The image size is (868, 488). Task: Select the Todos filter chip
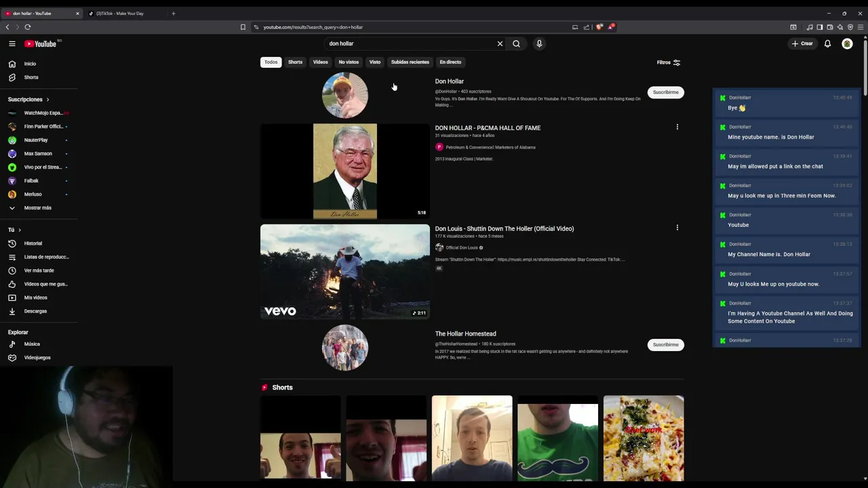(x=271, y=62)
